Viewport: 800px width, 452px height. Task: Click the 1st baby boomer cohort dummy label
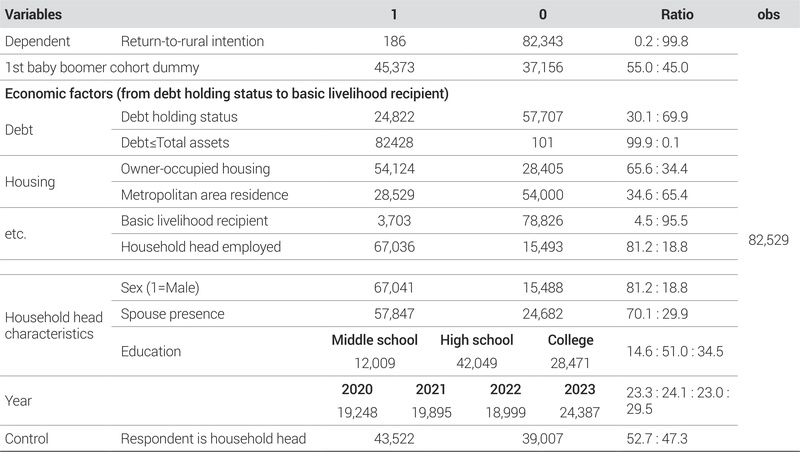(x=103, y=67)
